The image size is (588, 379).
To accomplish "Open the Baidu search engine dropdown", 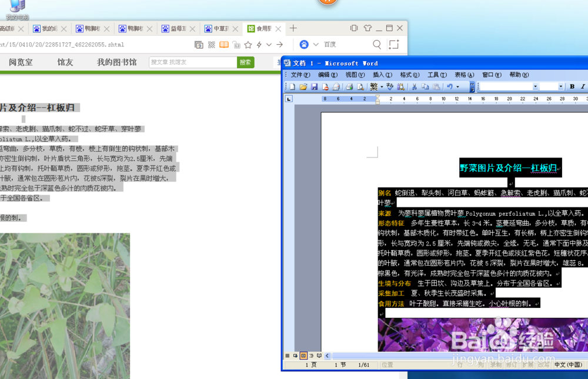I will (x=316, y=44).
